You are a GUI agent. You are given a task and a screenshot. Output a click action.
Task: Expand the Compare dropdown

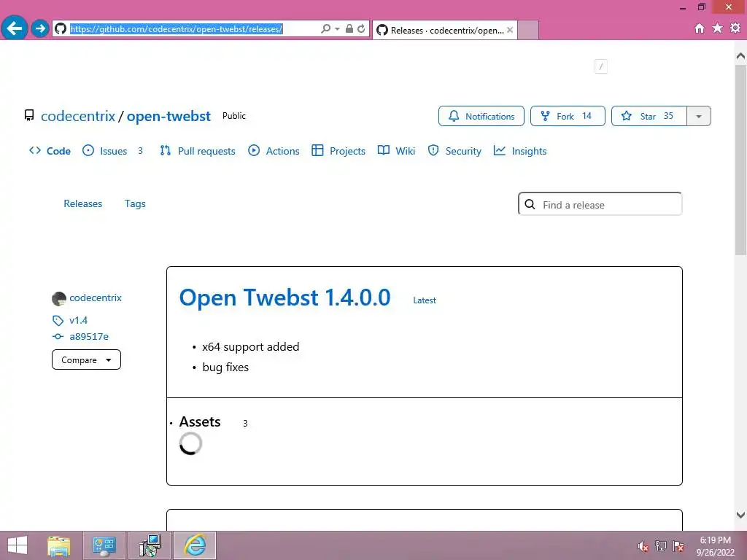[x=86, y=359]
